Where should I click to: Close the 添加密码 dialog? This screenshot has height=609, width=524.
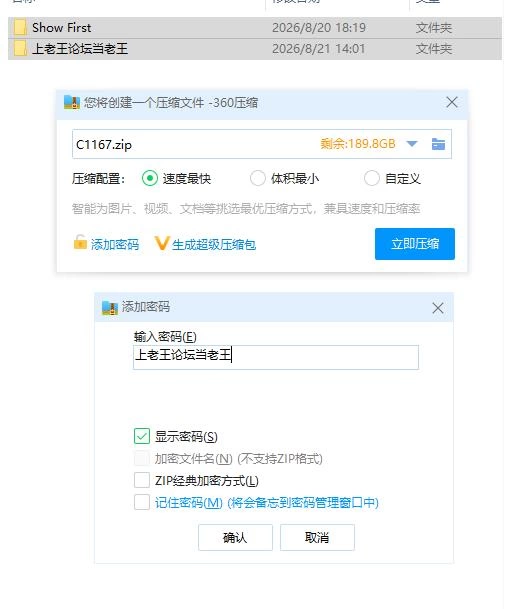[438, 308]
